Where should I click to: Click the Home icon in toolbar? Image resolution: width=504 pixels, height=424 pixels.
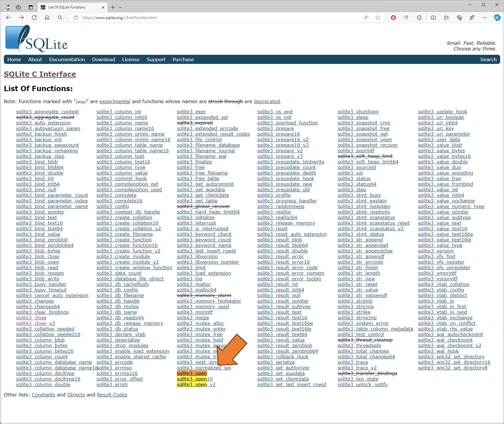tap(47, 18)
